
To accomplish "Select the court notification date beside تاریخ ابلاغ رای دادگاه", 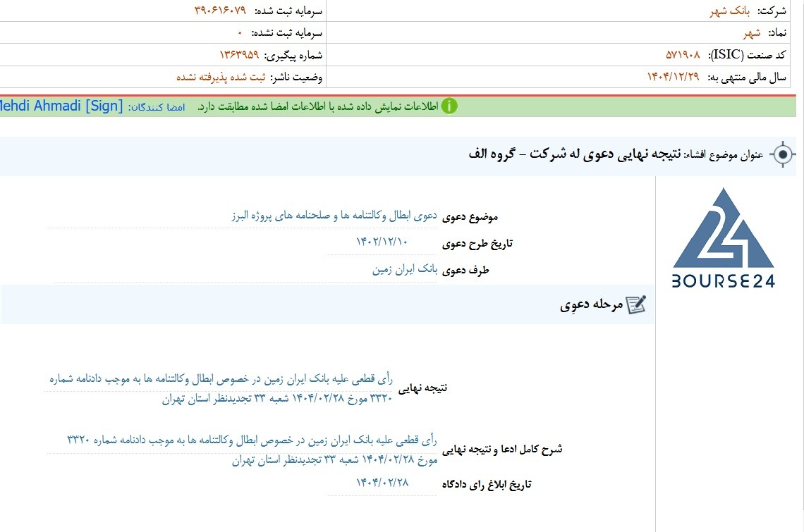I will tap(382, 482).
